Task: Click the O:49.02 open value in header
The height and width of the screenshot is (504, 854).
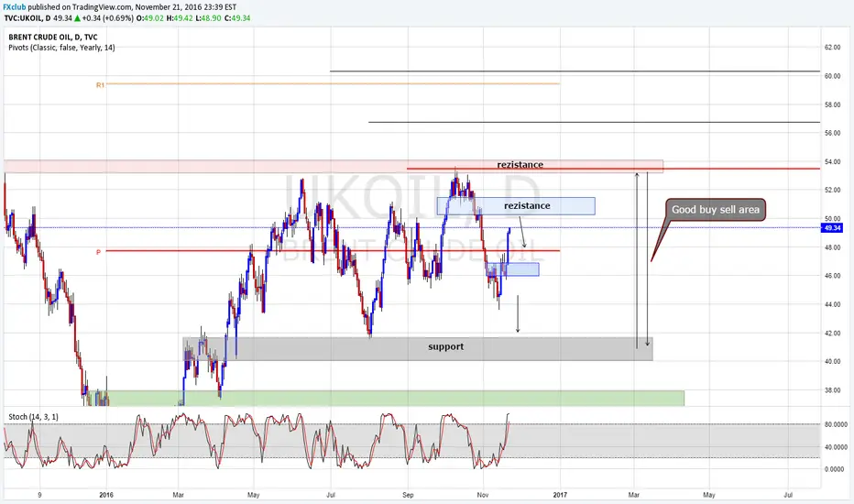Action: [149, 18]
